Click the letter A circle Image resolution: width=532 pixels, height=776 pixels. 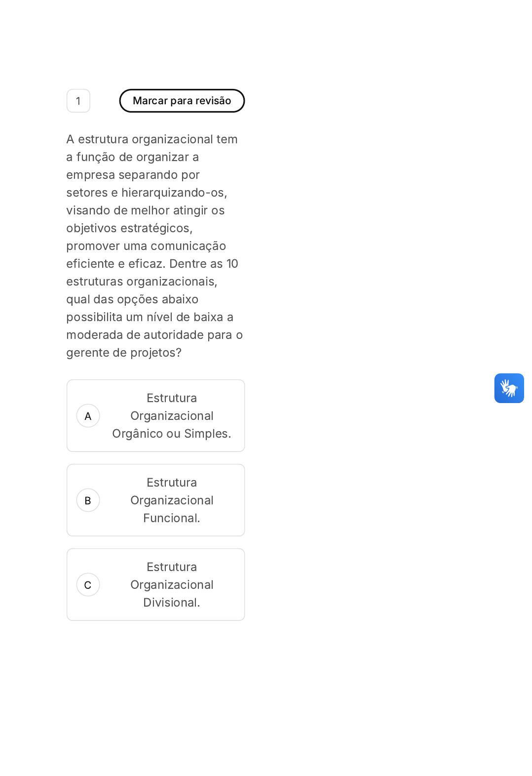(88, 416)
